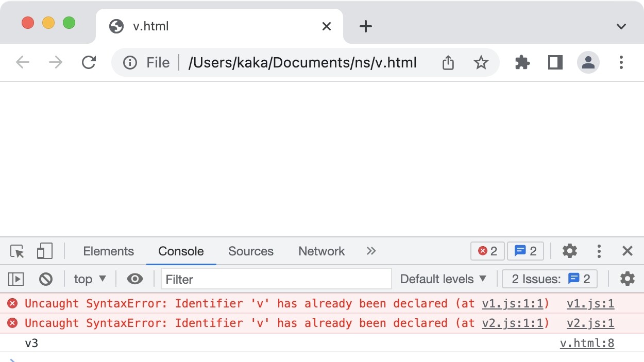Show the console sidebar panel
This screenshot has height=362, width=644.
(16, 279)
